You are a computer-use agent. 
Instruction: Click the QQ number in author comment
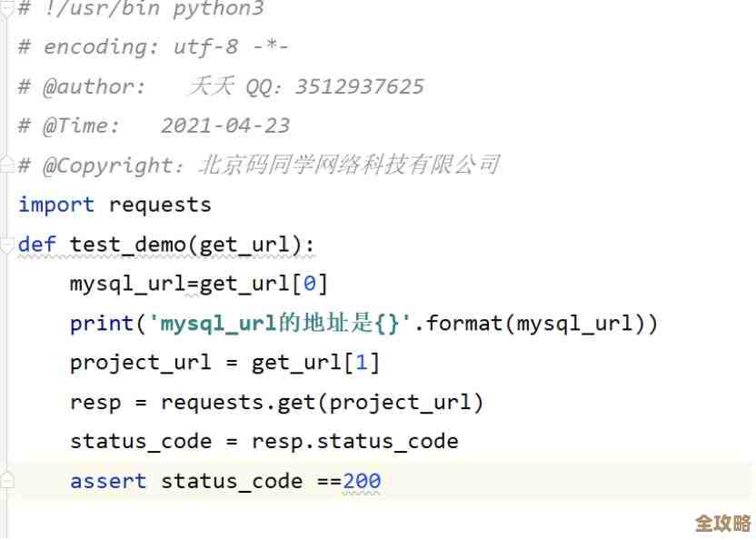(x=360, y=86)
